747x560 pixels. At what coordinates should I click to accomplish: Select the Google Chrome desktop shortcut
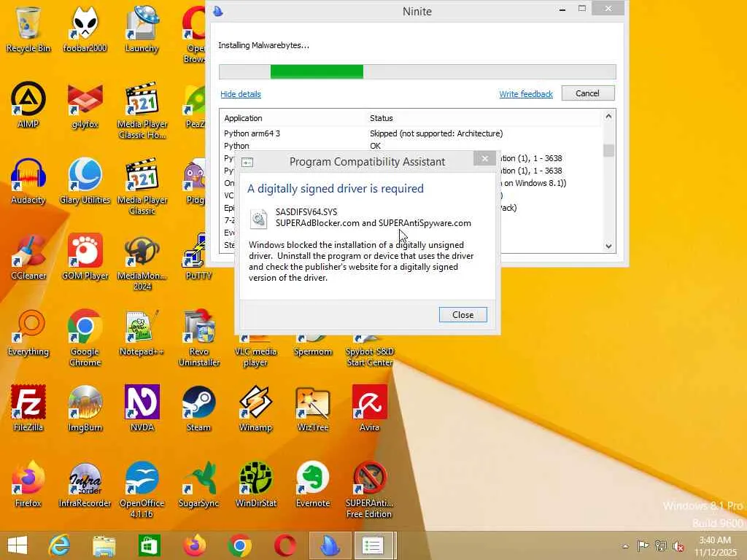(x=85, y=338)
